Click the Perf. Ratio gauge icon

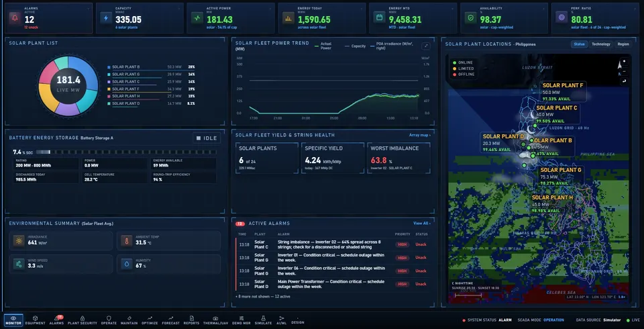pyautogui.click(x=561, y=18)
